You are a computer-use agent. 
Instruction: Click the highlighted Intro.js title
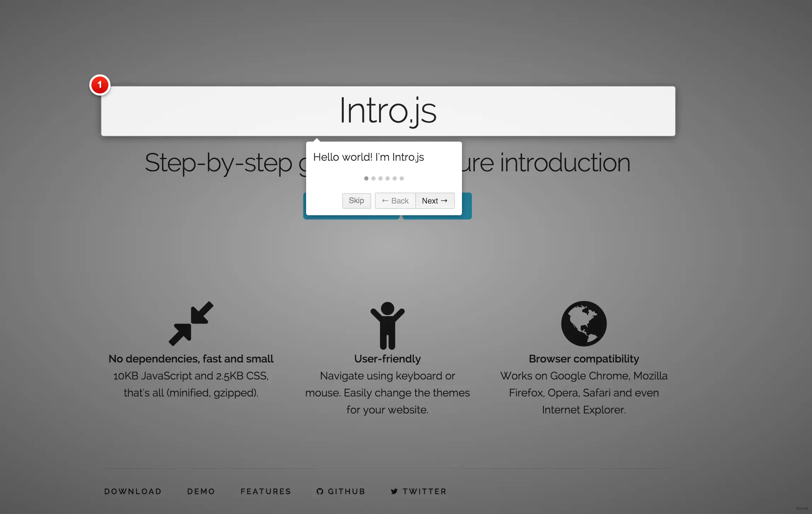click(x=388, y=111)
